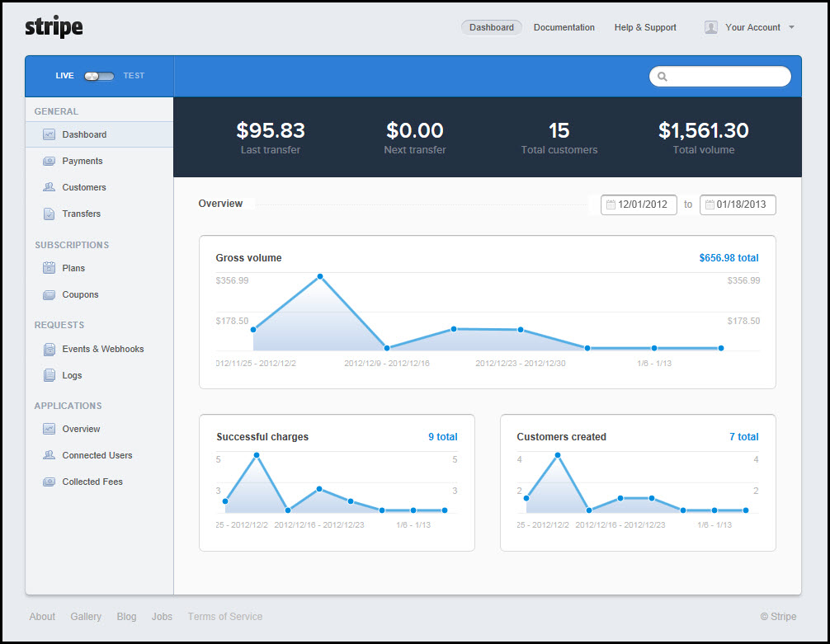
Task: Click the Gallery footer link
Action: click(86, 617)
